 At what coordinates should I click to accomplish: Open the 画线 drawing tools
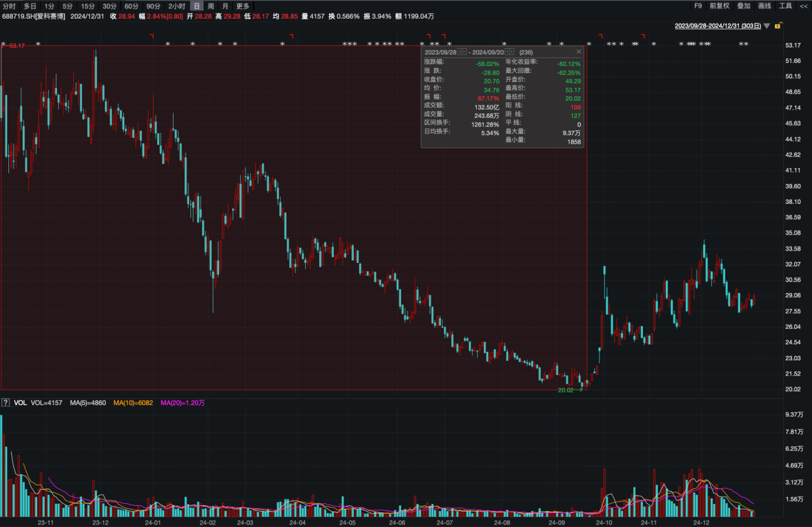coord(765,6)
